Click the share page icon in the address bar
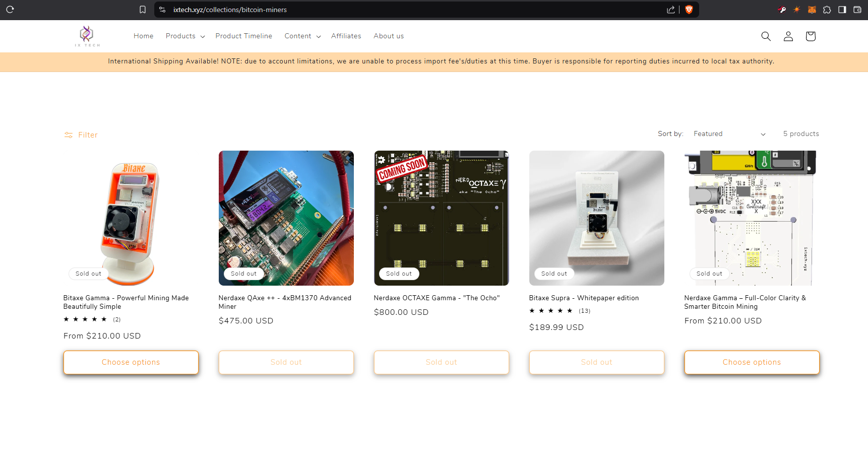Viewport: 868px width, 467px height. [670, 10]
